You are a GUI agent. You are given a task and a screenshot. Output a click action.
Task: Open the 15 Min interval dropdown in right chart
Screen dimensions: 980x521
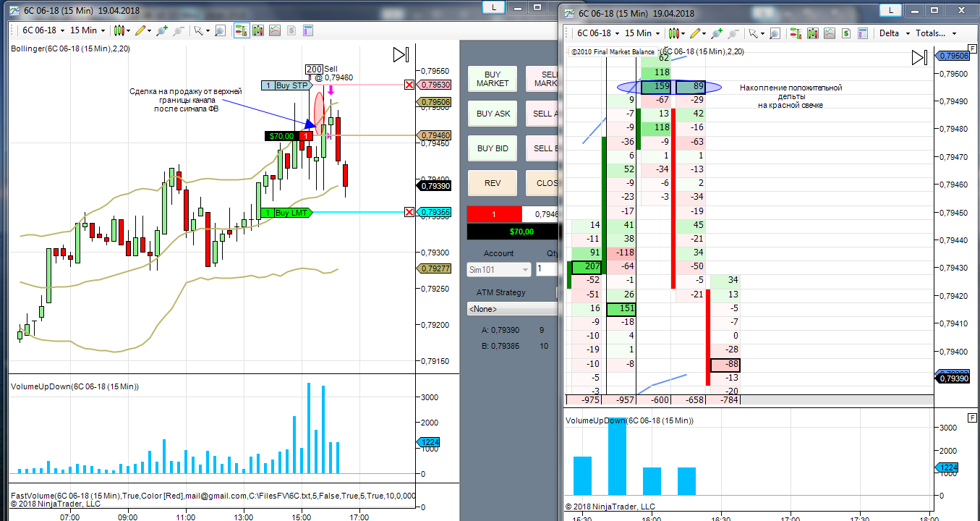642,33
